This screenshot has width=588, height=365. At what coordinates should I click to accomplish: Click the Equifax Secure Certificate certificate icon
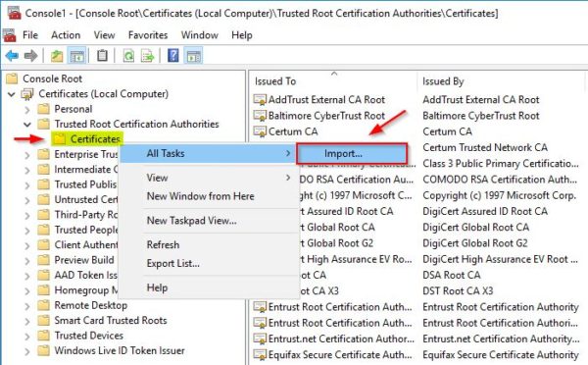coord(260,354)
